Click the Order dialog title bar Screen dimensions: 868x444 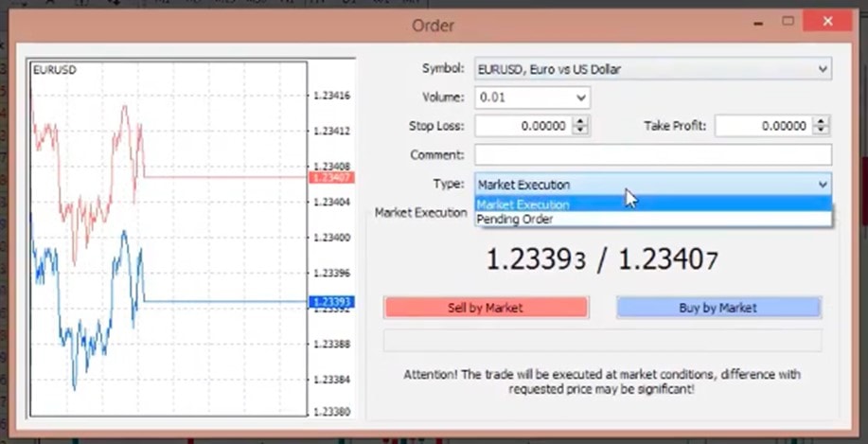[434, 26]
